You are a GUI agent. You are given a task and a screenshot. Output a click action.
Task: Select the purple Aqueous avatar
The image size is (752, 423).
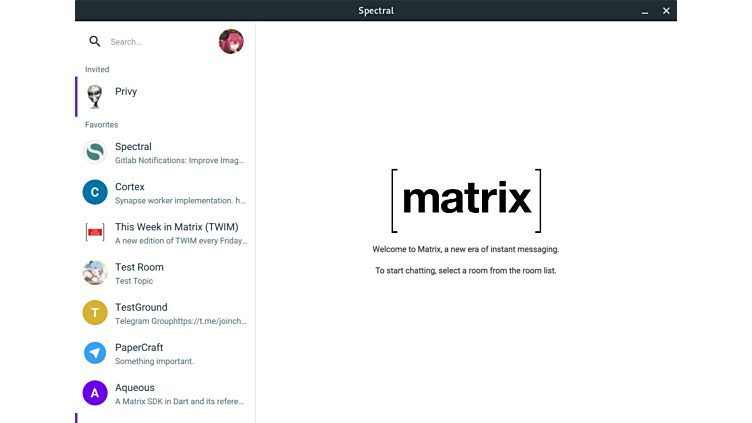tap(95, 392)
